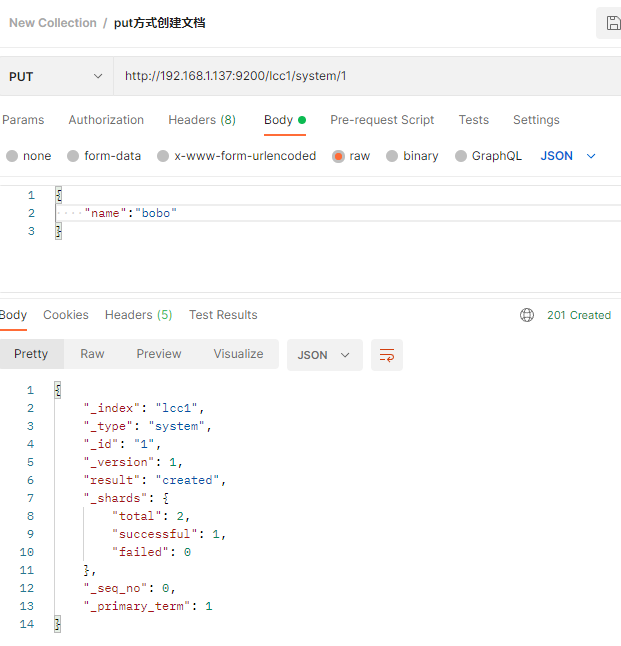This screenshot has height=646, width=621.
Task: Click the globe network icon
Action: click(527, 315)
